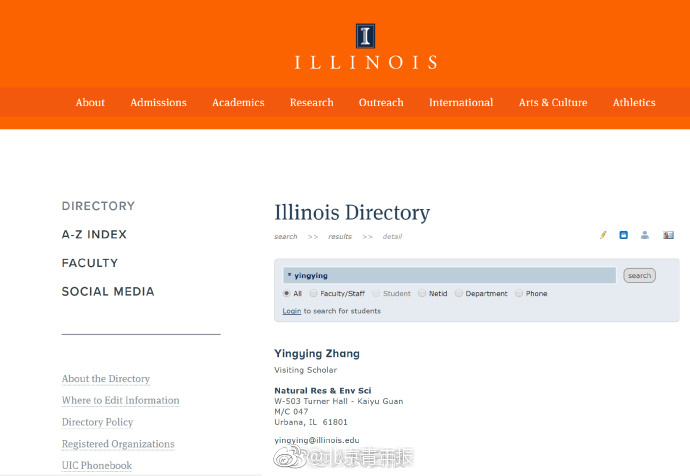Click the 'results' breadcrumb step

tap(340, 237)
